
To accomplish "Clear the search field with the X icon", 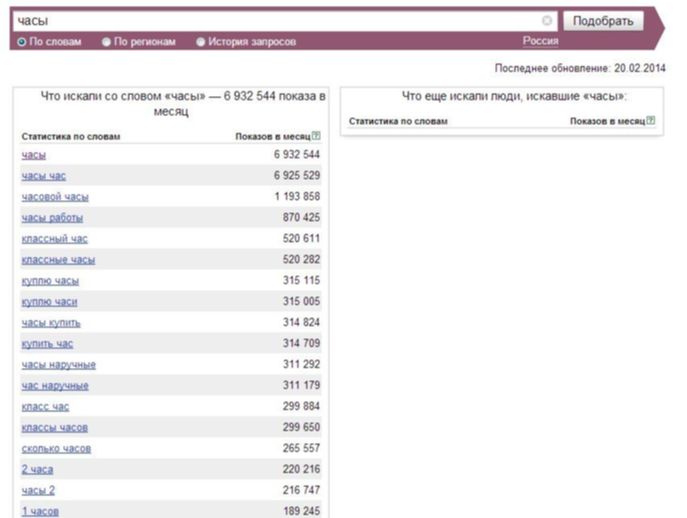I will click(547, 21).
